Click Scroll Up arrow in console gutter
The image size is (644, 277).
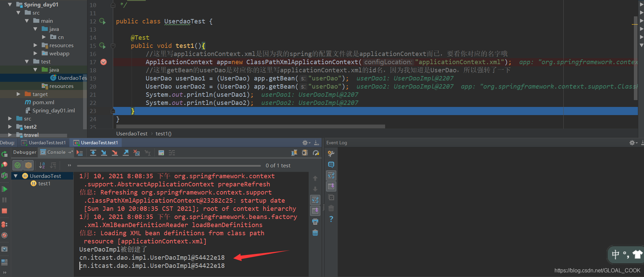point(315,178)
